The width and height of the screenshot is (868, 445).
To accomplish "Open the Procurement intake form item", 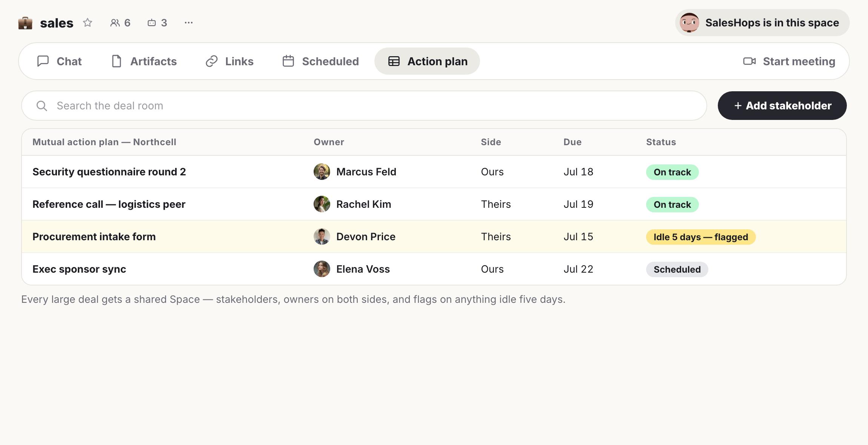I will 94,237.
